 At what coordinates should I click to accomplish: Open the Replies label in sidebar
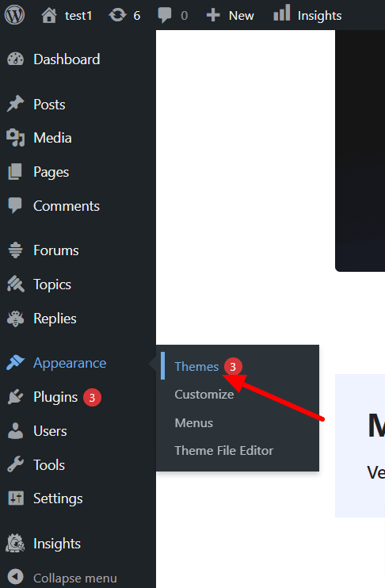[x=55, y=319]
